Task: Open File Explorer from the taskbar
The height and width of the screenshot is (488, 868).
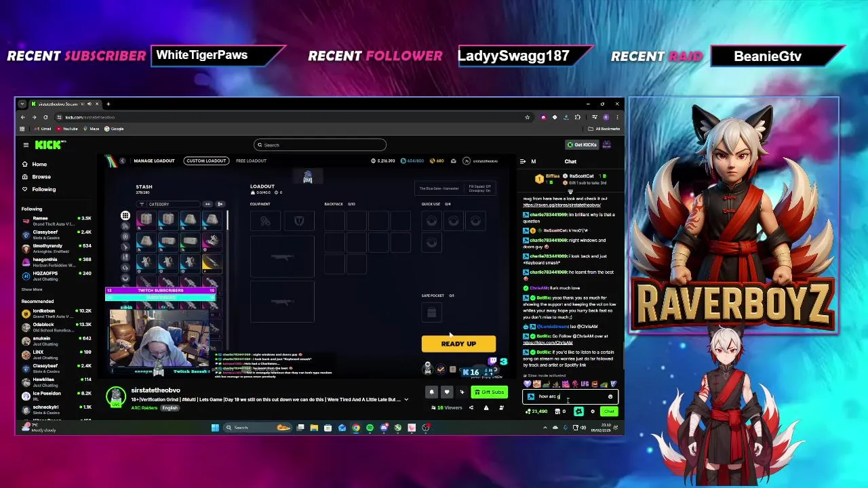Action: click(x=314, y=428)
